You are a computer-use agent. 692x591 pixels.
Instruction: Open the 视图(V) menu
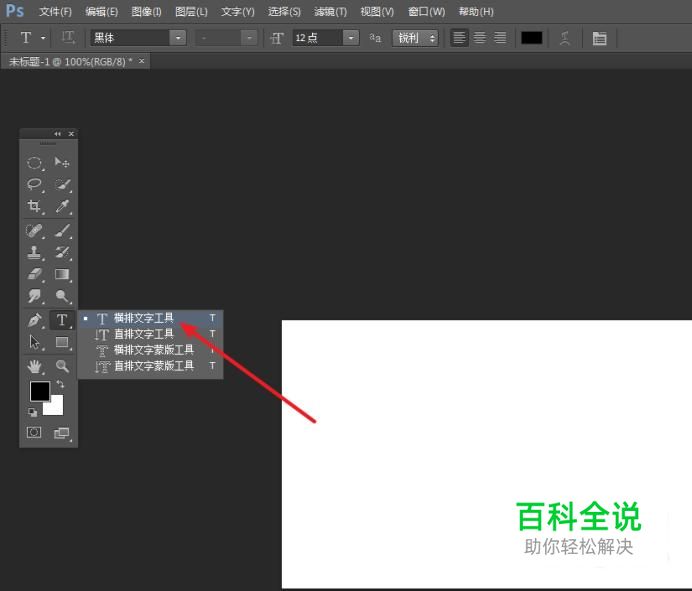[377, 11]
